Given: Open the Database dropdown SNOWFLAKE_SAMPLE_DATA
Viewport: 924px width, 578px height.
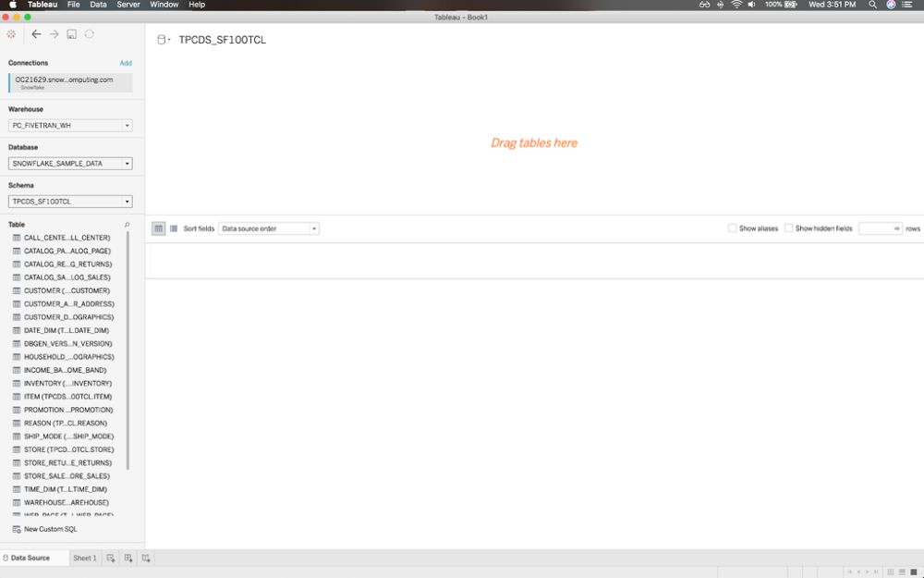Looking at the screenshot, I should [70, 164].
